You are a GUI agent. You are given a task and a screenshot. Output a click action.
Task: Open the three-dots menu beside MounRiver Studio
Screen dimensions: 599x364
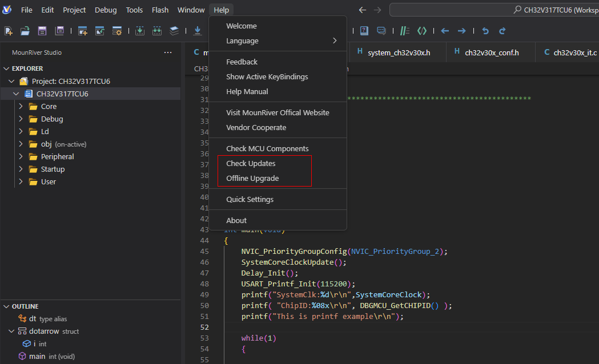tap(168, 52)
